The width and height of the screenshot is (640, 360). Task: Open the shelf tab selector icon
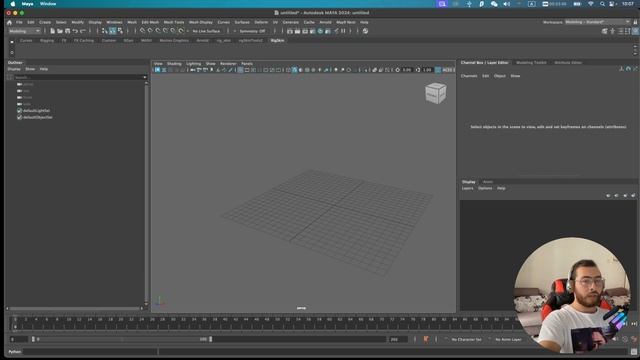click(x=11, y=41)
